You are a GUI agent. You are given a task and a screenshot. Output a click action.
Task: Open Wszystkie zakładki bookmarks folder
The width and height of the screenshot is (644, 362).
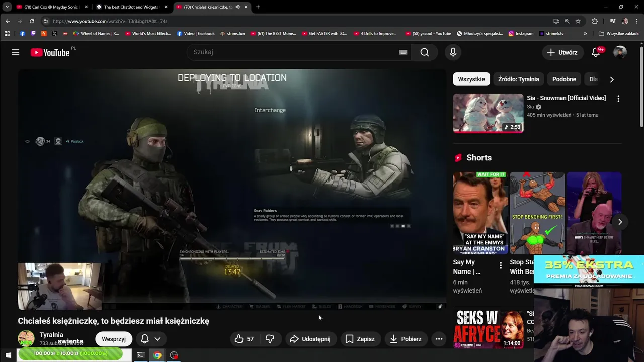pos(619,34)
